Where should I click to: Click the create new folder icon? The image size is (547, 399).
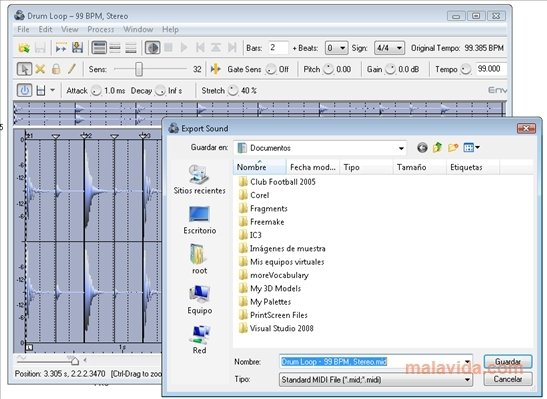453,148
